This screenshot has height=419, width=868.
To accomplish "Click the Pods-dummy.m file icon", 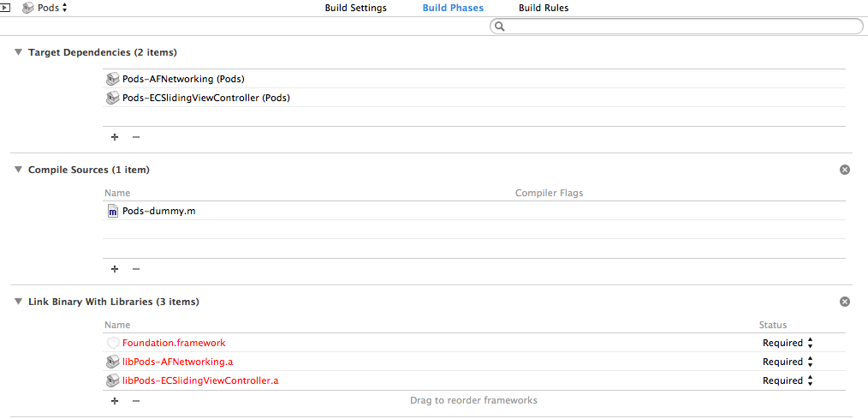I will (x=112, y=211).
